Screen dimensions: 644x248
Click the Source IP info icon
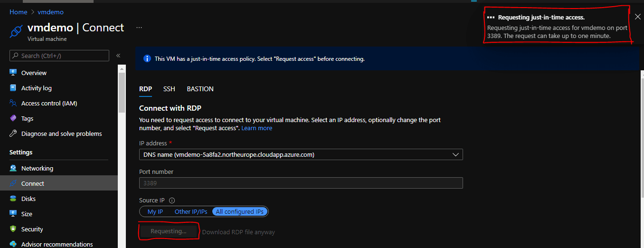click(172, 200)
